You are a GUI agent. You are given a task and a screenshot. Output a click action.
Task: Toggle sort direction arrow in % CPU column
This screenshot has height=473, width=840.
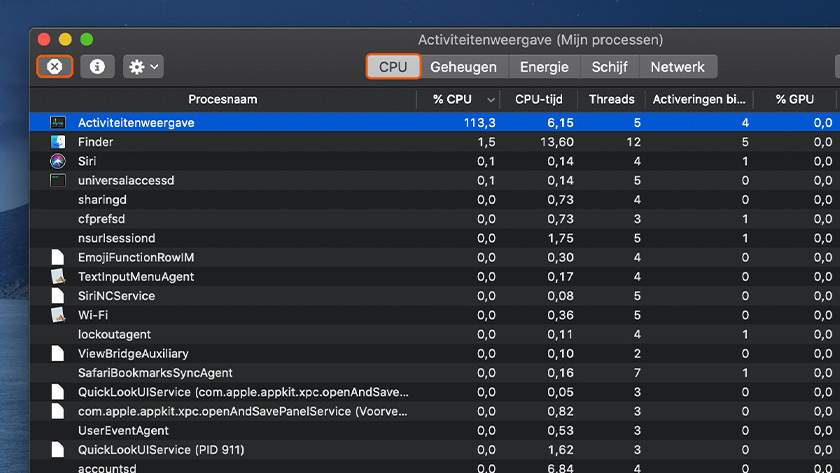(491, 100)
